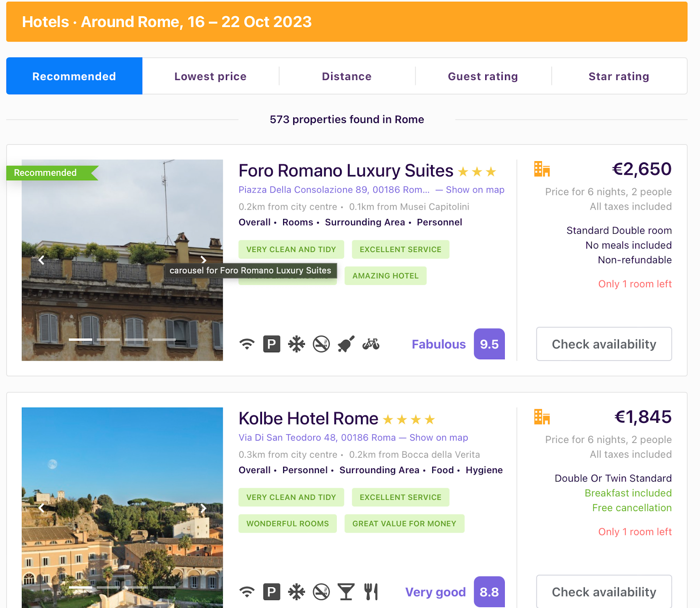Show Kolbe Hotel Rome on map

click(x=439, y=437)
